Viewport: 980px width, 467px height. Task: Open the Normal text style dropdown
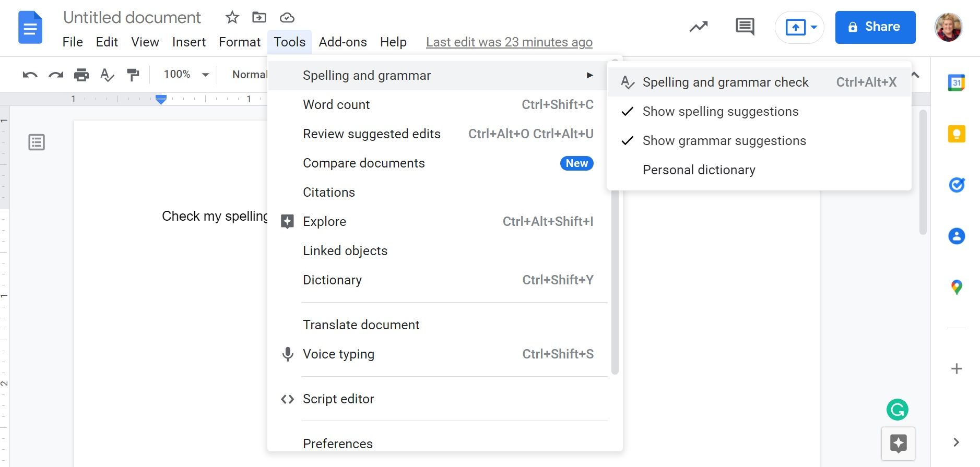tap(250, 75)
